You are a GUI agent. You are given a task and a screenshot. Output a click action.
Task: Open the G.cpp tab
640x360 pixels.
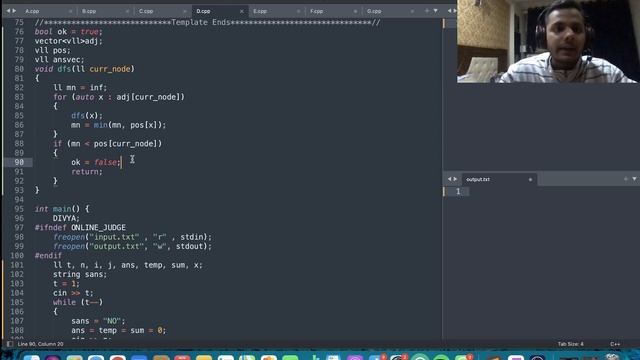(x=374, y=11)
